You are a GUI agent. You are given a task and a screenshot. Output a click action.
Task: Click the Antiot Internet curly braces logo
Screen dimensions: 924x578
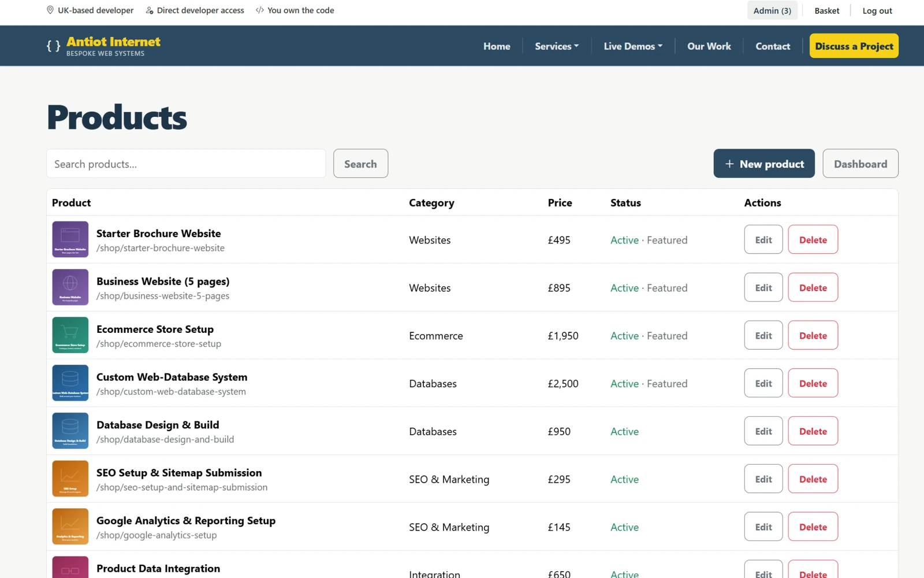(53, 46)
